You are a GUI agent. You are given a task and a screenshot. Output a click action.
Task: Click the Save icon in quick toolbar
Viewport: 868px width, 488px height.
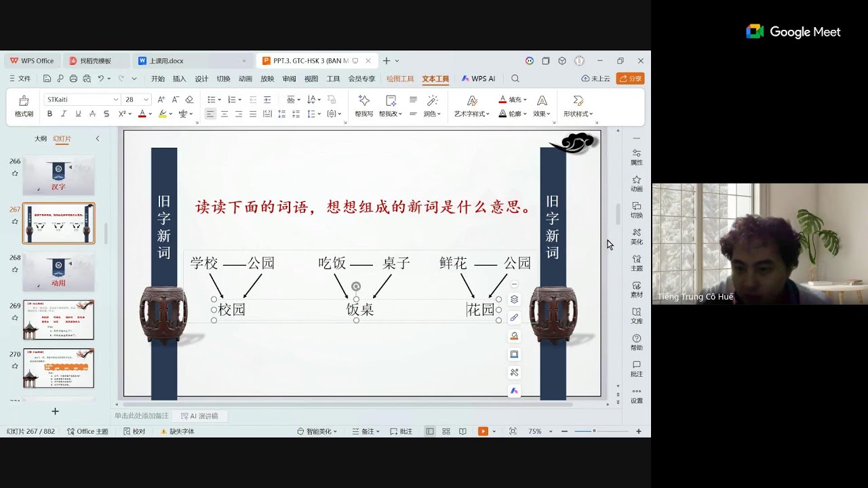click(47, 79)
